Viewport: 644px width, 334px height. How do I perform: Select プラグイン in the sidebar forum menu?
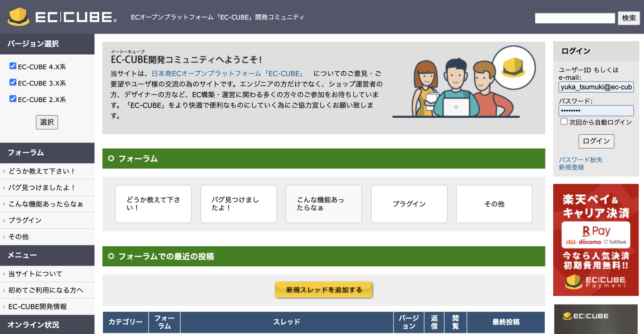click(25, 220)
